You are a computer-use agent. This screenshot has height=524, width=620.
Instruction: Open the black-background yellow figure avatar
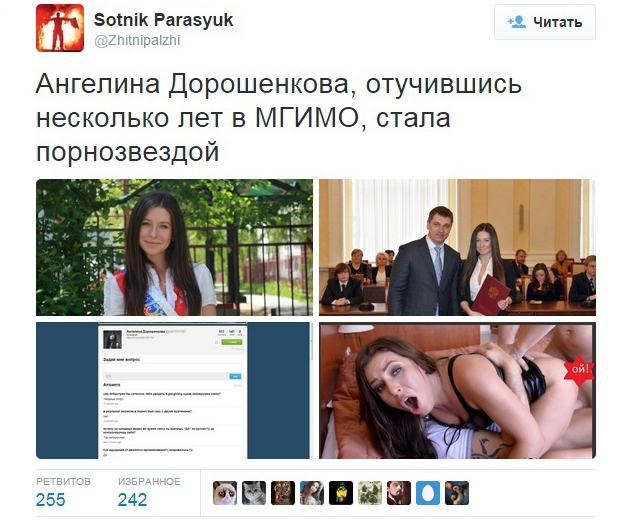341,493
